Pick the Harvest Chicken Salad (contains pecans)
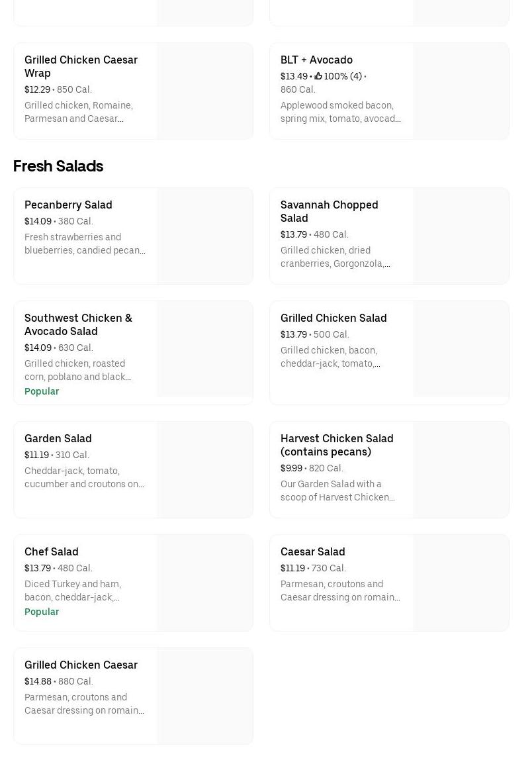532x758 pixels. click(x=337, y=445)
